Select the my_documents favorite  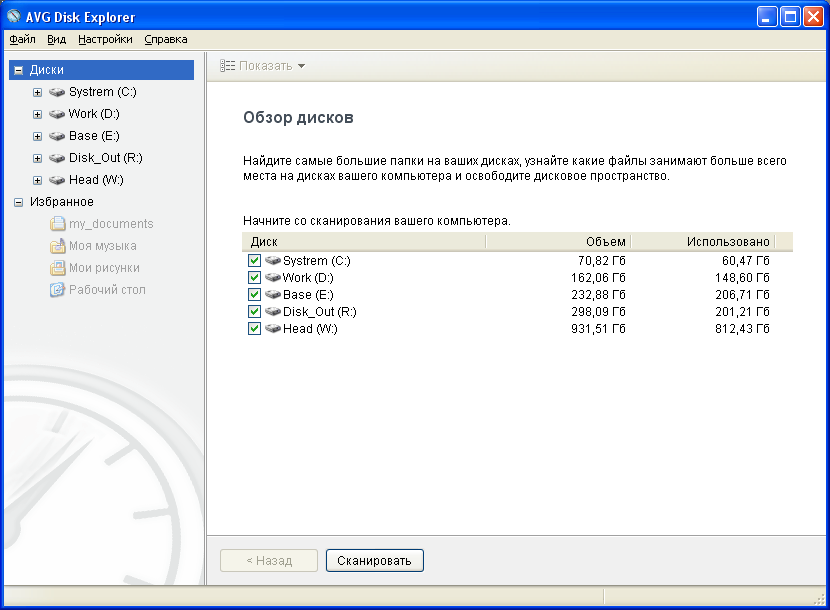click(111, 224)
